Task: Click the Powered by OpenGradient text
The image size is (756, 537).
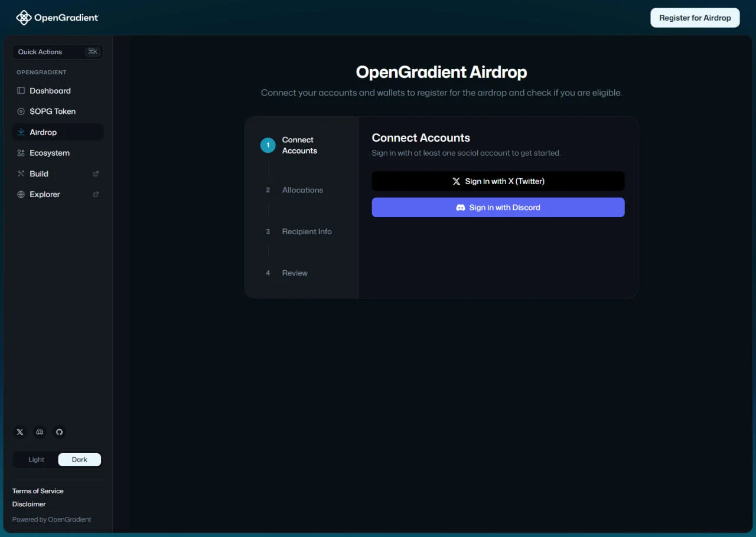Action: point(52,519)
